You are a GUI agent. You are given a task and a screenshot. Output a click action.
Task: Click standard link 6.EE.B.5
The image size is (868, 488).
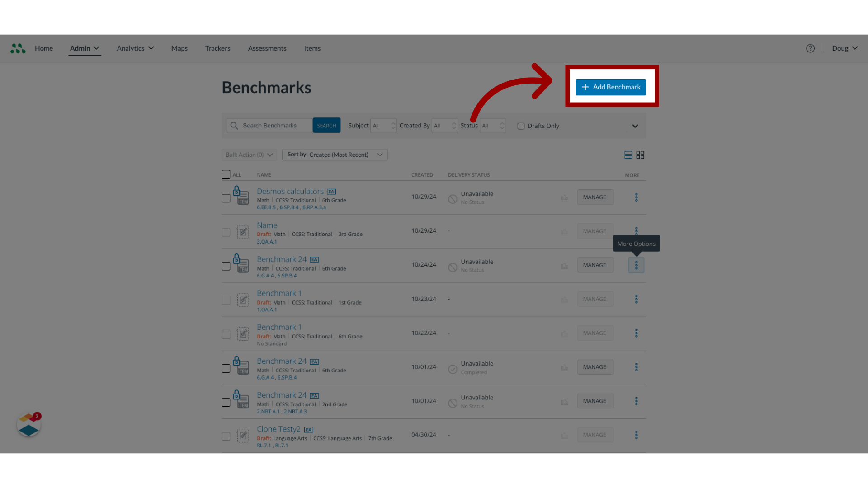tap(266, 207)
